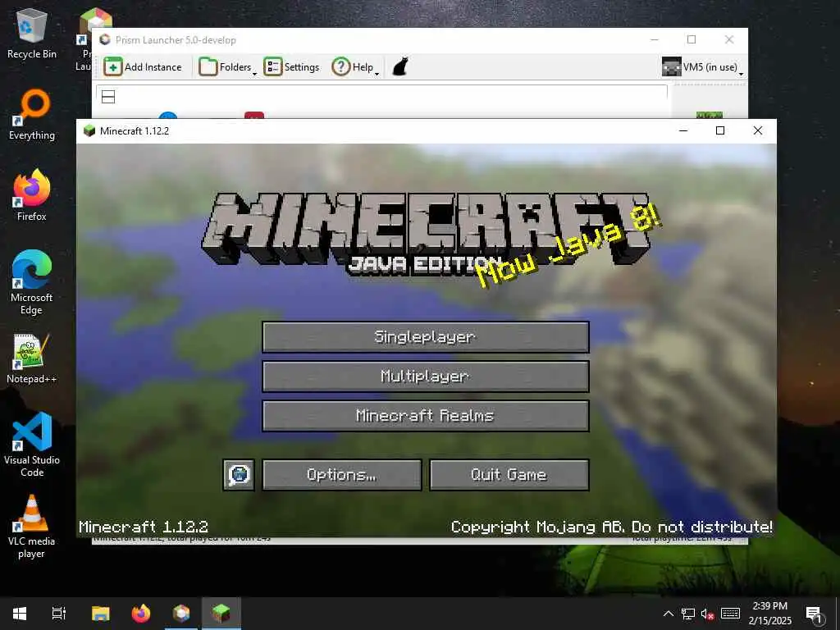The height and width of the screenshot is (630, 840).
Task: Minimize the Minecraft 1.12.2 window
Action: tap(683, 130)
